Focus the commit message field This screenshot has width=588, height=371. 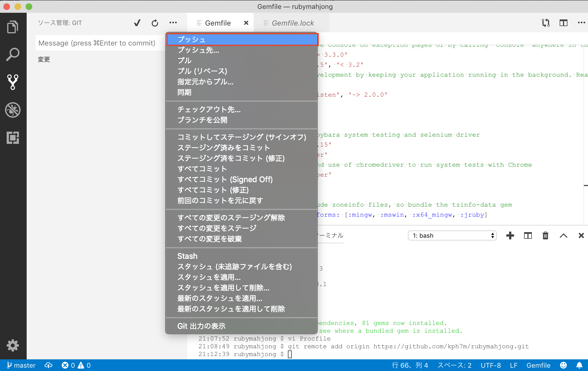tap(97, 43)
